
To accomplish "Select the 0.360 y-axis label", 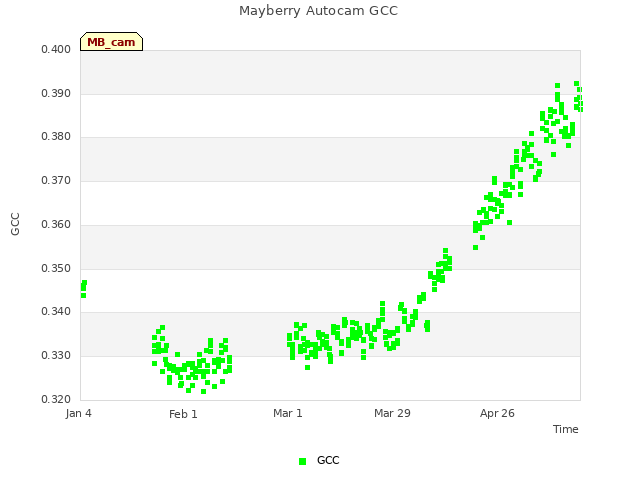I will tap(56, 224).
